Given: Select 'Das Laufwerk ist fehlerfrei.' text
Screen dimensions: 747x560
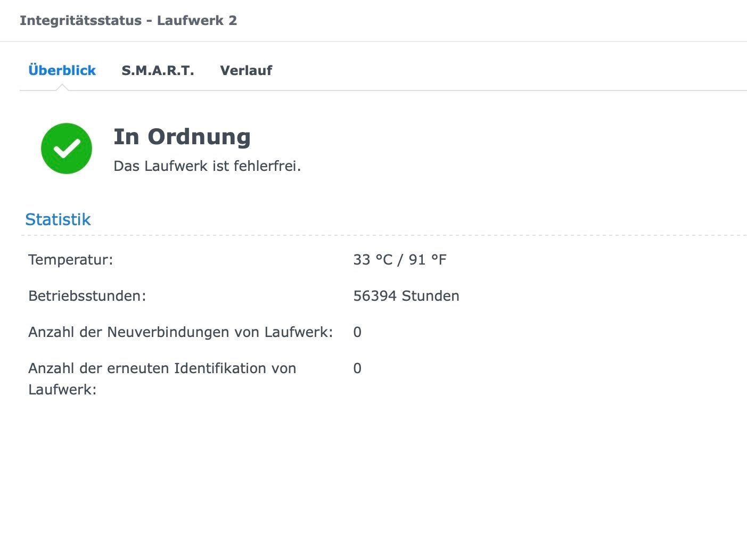Looking at the screenshot, I should [x=207, y=166].
